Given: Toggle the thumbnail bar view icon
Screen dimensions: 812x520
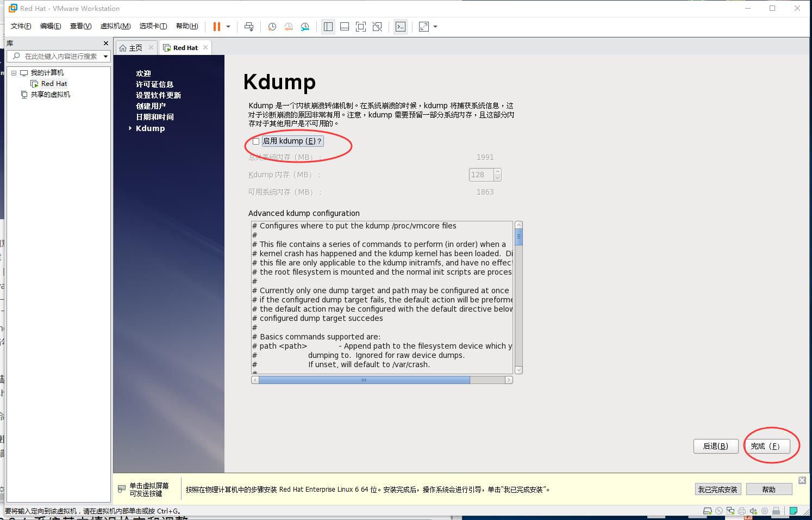Looking at the screenshot, I should [x=345, y=27].
